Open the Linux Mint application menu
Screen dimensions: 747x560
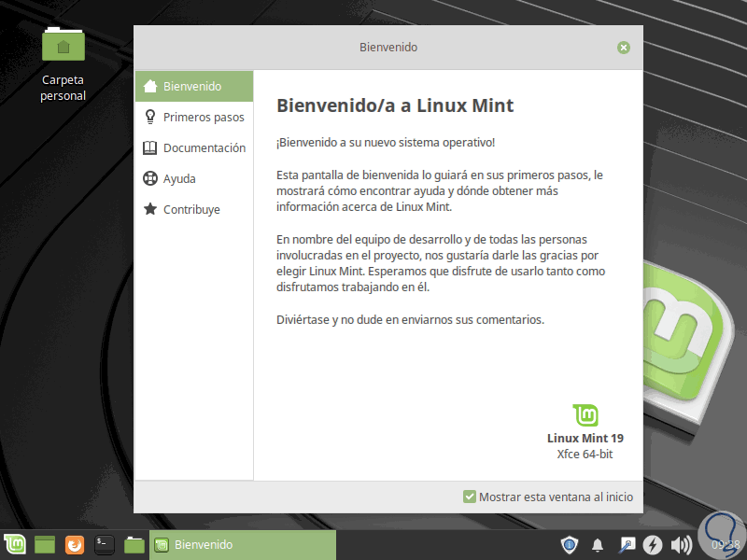pos(14,544)
